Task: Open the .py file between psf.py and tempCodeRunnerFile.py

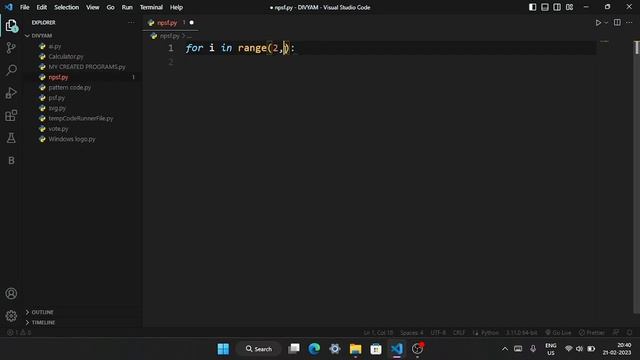Action: (57, 108)
